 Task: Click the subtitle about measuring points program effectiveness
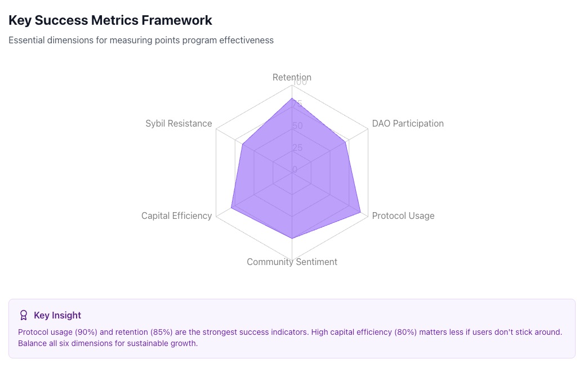[x=141, y=40]
